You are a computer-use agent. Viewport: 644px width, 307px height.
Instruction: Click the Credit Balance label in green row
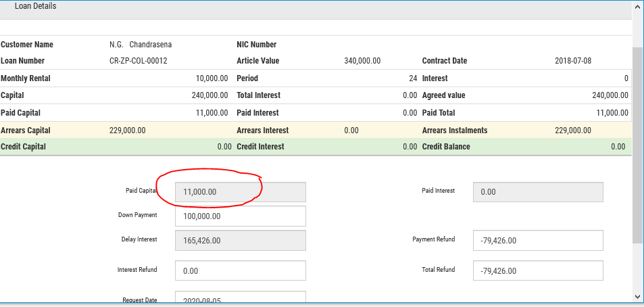[x=446, y=147]
